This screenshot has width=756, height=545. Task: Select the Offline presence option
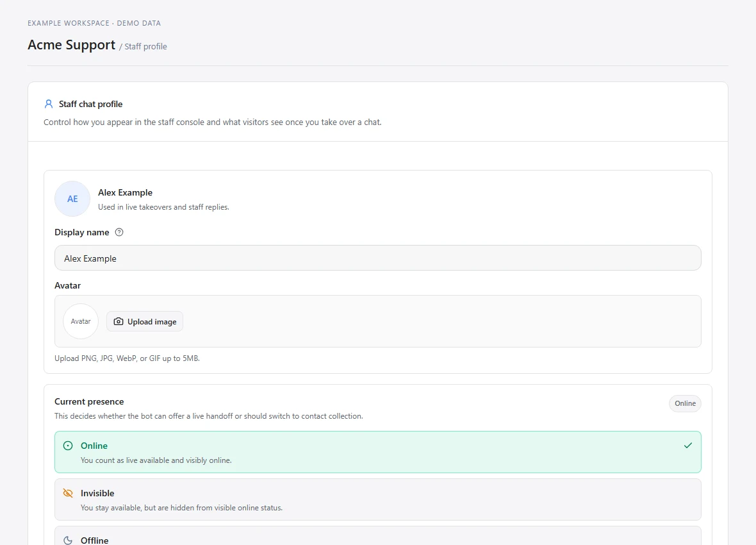coord(377,536)
